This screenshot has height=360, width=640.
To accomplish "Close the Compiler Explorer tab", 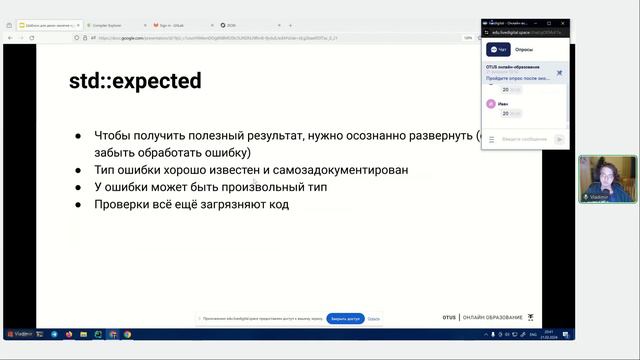I will point(145,25).
